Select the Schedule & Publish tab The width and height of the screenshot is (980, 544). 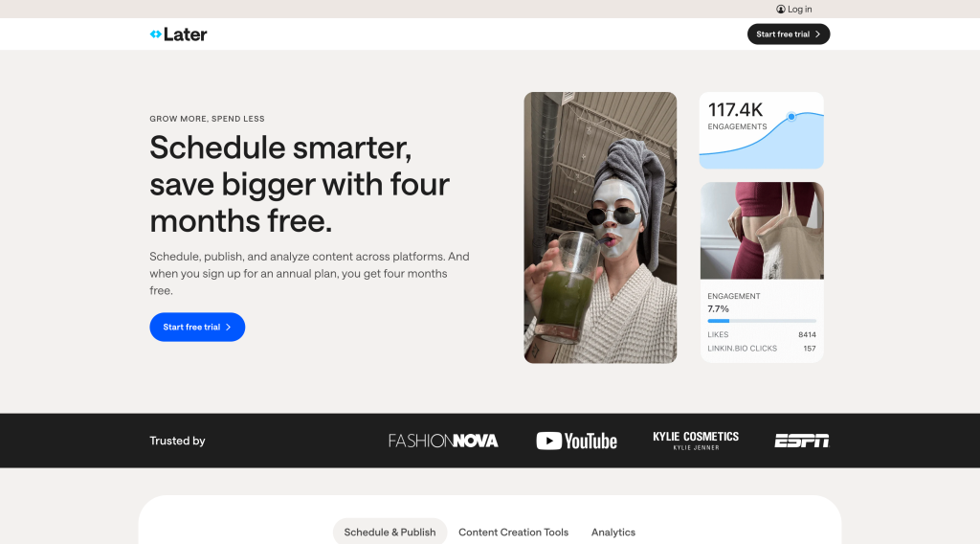[x=390, y=533]
